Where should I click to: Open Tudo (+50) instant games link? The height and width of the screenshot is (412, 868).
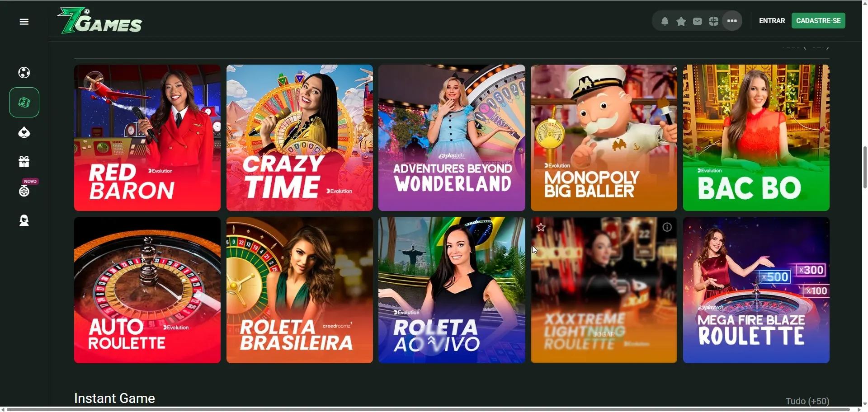coord(807,401)
